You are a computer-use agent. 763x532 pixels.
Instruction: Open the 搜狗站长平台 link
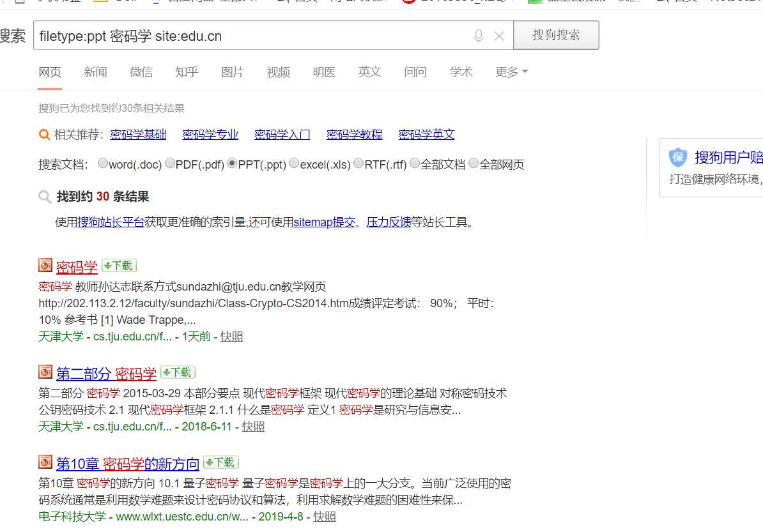(x=111, y=222)
